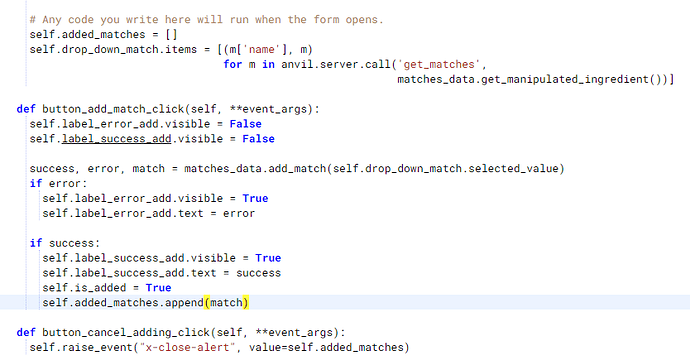The height and width of the screenshot is (364, 690).
Task: Click highlighted closing parenthesis after match
Action: pos(246,303)
